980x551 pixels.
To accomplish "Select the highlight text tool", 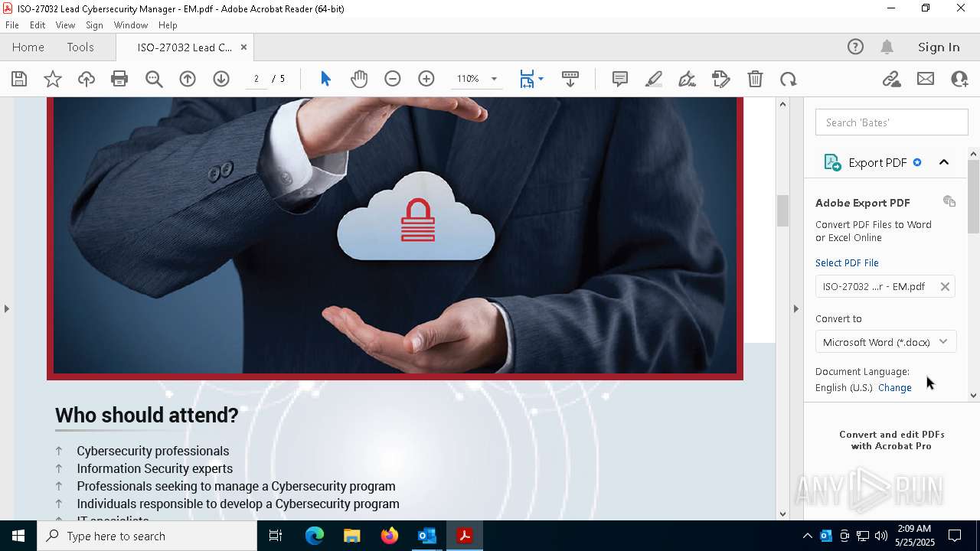I will [654, 79].
